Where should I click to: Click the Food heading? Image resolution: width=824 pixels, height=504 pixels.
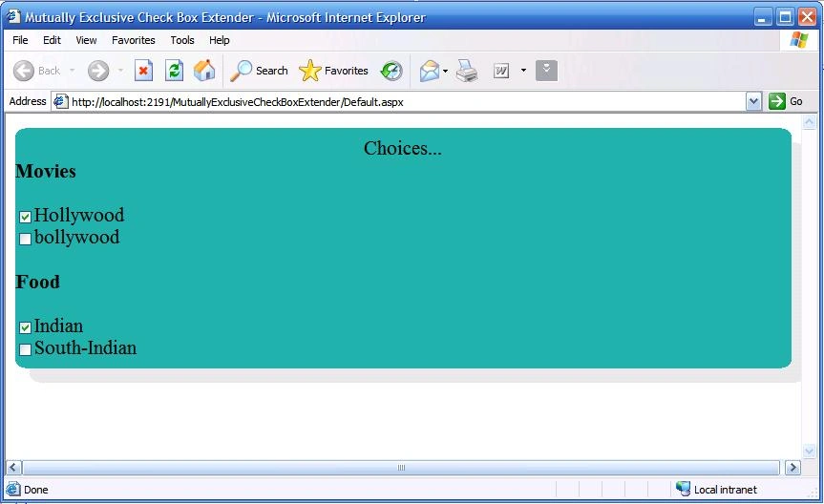(x=38, y=283)
